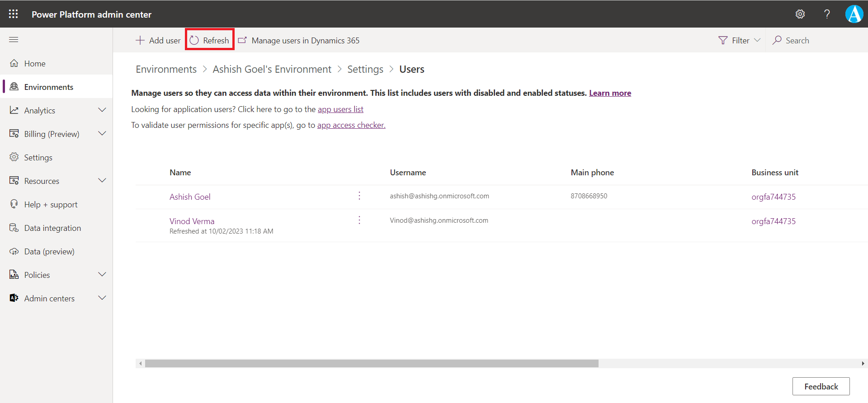Click the horizontal scrollbar right arrow

point(863,363)
